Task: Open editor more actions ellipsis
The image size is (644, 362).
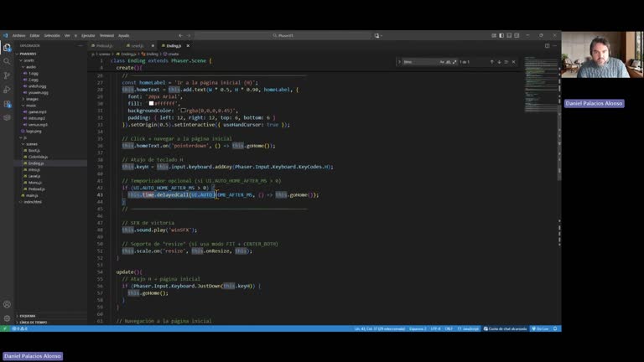Action: pos(555,45)
